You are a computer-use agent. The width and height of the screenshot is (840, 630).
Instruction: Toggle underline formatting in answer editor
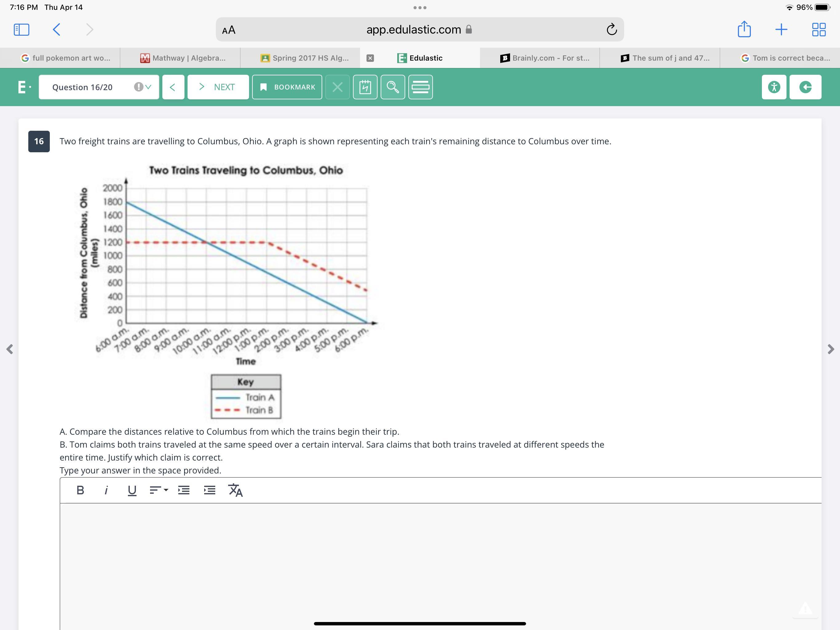(132, 490)
